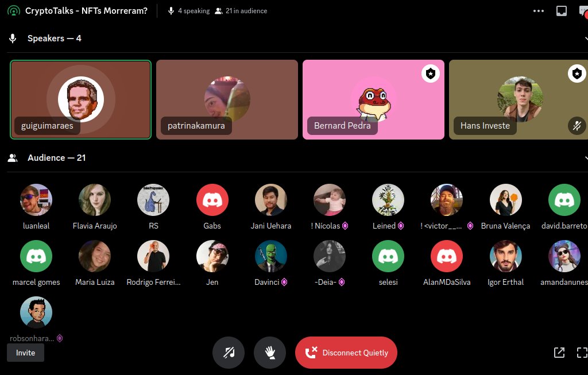The width and height of the screenshot is (588, 375).
Task: Click the guiguimaraes name label
Action: coord(47,126)
